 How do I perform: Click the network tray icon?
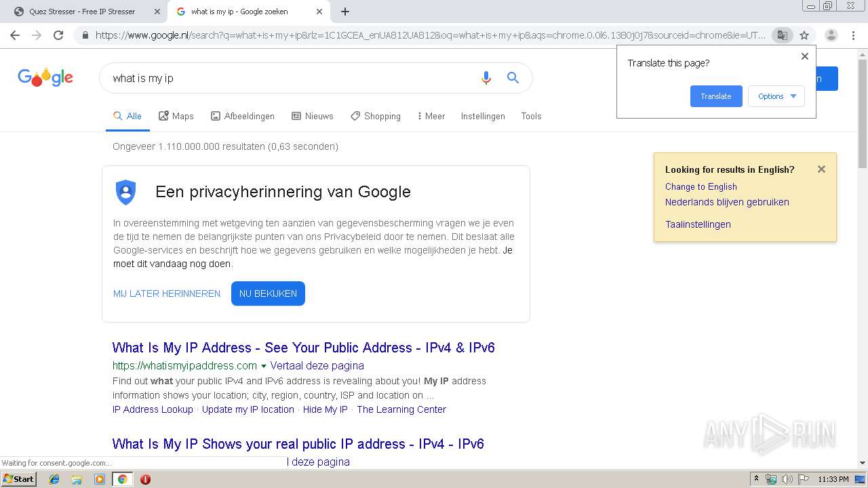point(771,479)
